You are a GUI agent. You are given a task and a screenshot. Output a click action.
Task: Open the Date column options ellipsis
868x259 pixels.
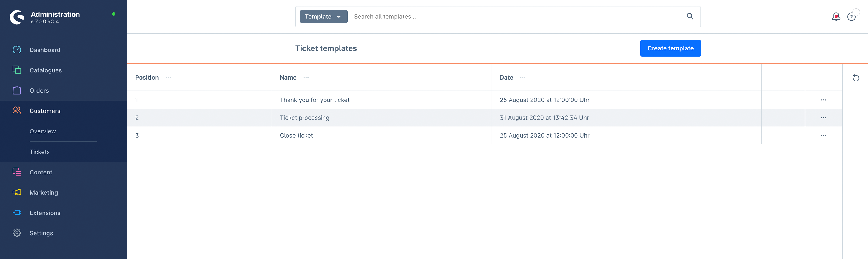523,78
